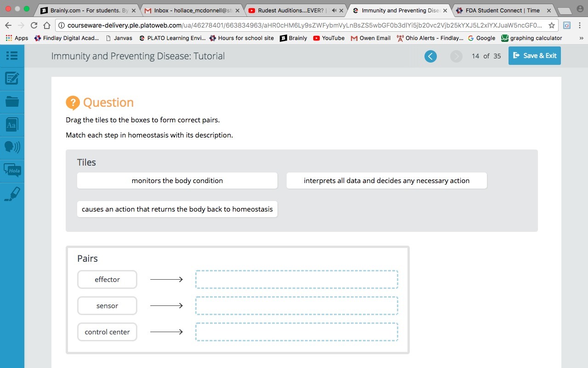The height and width of the screenshot is (368, 588).
Task: Click the Save & Exit button
Action: point(535,56)
